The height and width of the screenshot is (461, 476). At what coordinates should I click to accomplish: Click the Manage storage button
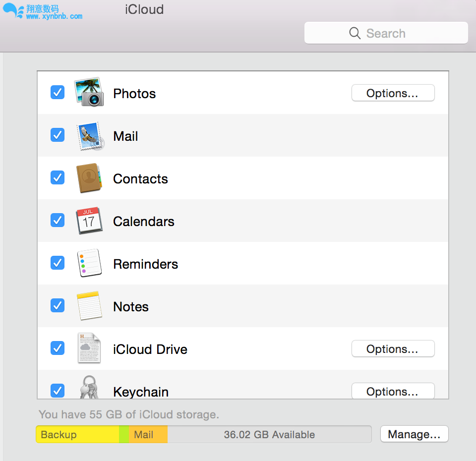tap(414, 434)
